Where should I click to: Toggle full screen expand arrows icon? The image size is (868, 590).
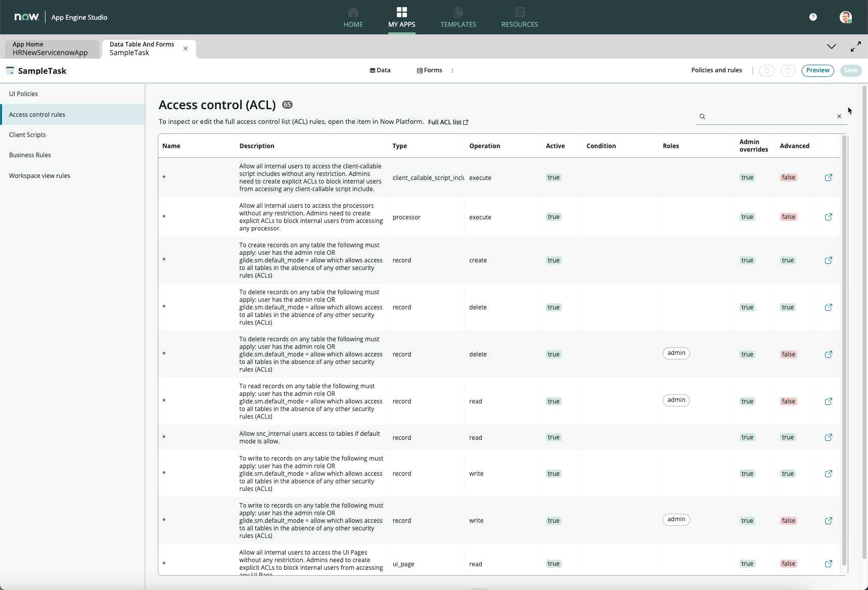(x=855, y=47)
